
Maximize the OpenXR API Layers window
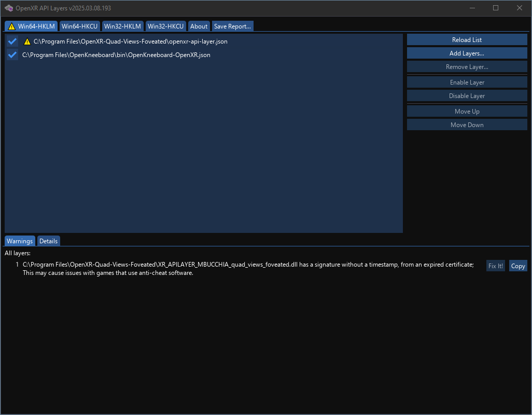(496, 8)
